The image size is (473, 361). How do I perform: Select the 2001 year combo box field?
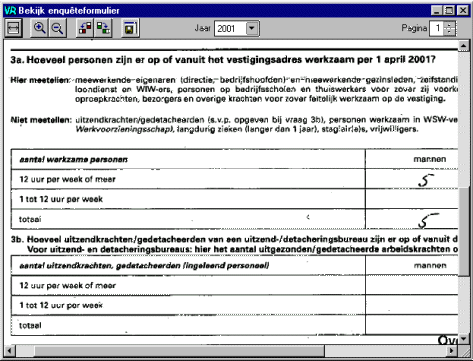coord(236,29)
